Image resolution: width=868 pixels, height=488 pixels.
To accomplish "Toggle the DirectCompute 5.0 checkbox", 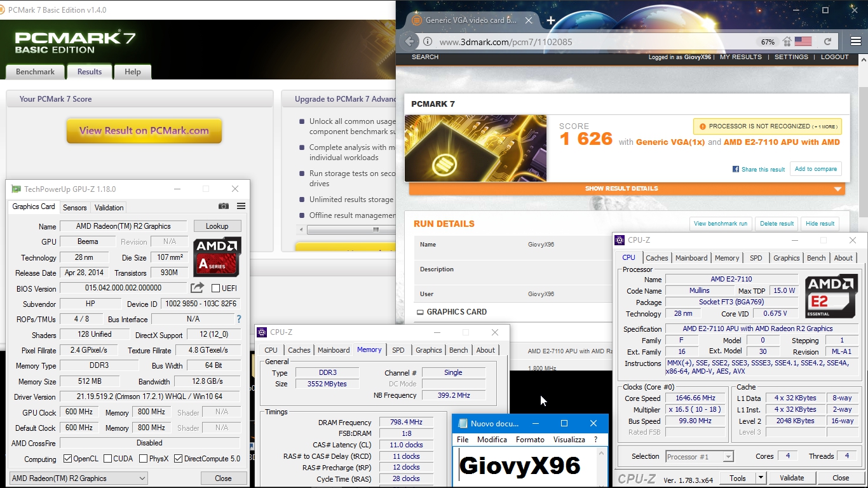I will [x=178, y=459].
